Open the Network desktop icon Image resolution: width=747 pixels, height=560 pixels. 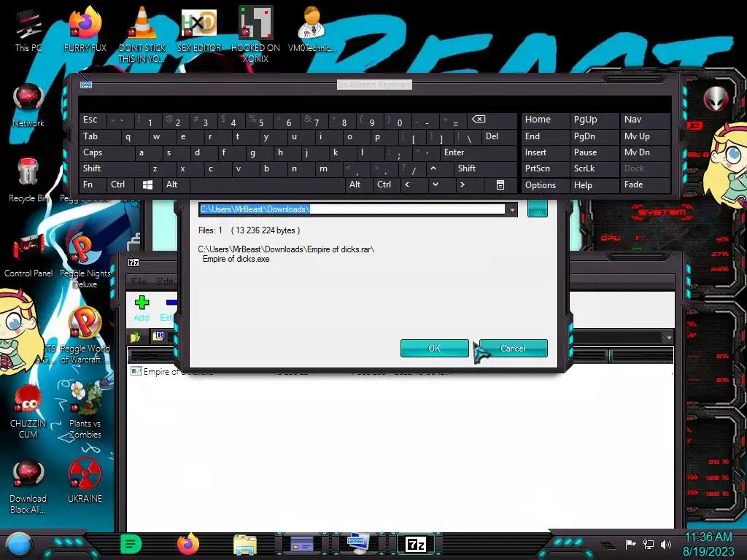[x=28, y=105]
